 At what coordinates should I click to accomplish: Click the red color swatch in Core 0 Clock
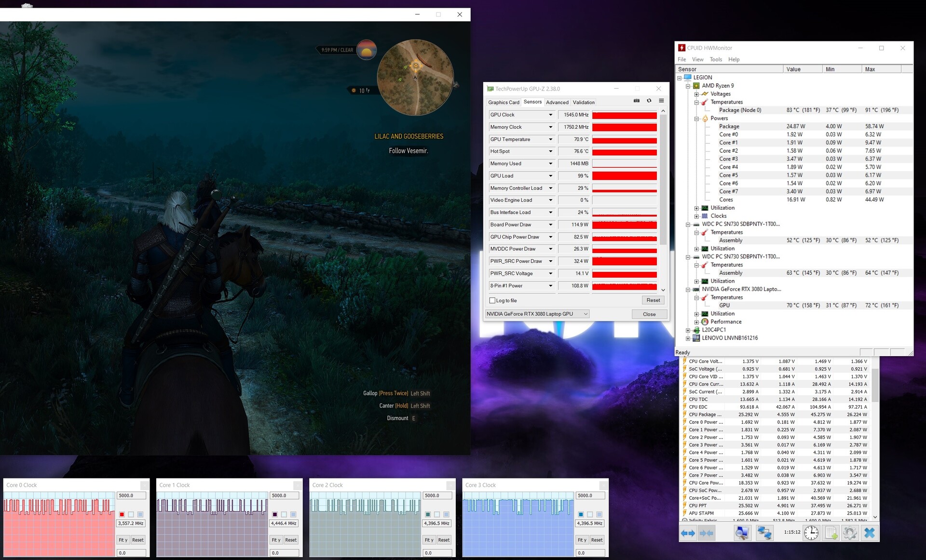pyautogui.click(x=122, y=514)
